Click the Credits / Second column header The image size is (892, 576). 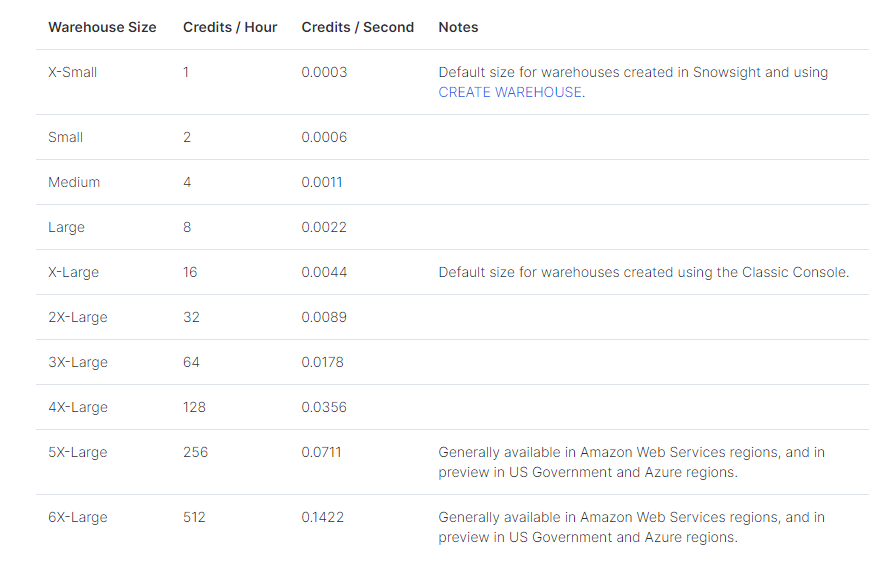point(357,27)
